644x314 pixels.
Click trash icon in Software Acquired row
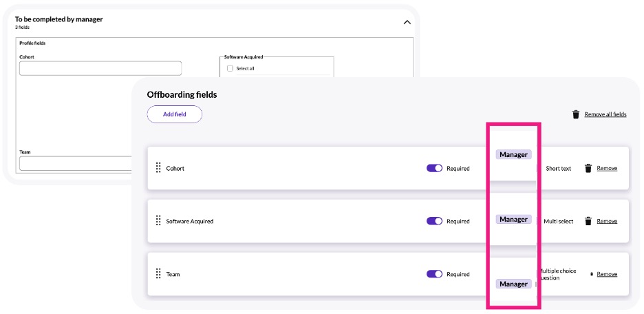point(588,221)
